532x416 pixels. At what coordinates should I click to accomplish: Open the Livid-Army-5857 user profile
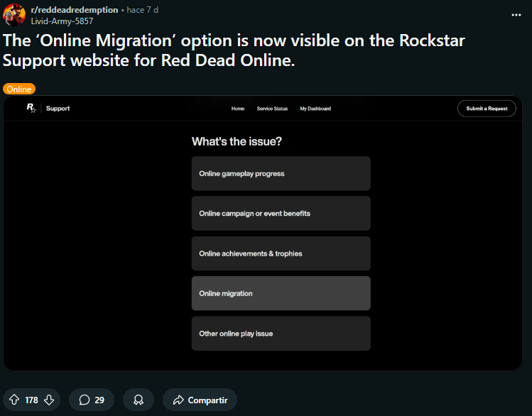pos(61,21)
